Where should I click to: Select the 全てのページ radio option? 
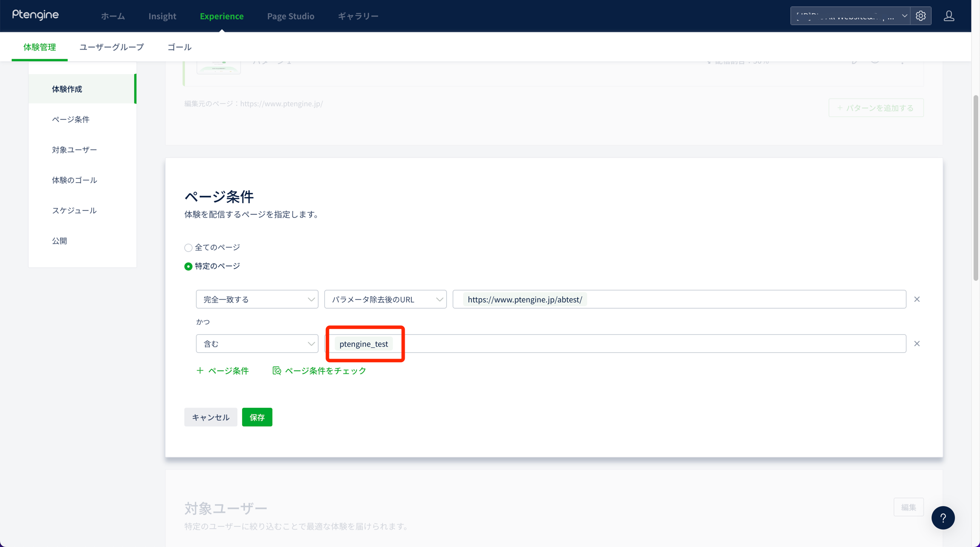[x=188, y=248]
